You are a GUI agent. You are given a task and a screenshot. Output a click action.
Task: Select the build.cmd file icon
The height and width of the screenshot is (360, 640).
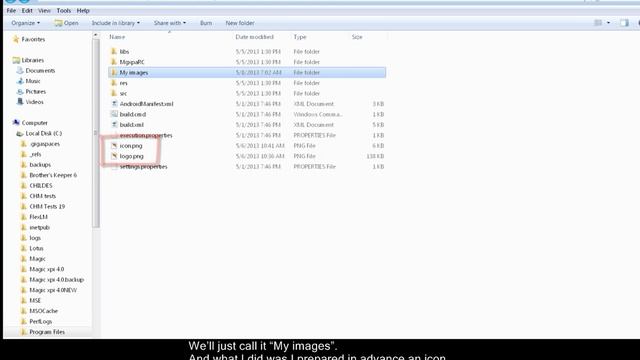pos(114,114)
